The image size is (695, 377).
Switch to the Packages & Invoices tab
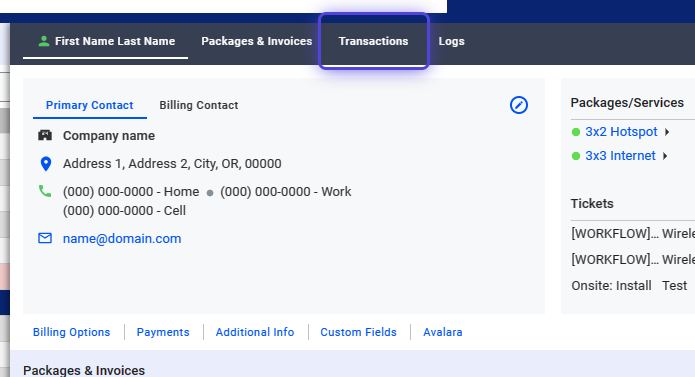click(257, 41)
